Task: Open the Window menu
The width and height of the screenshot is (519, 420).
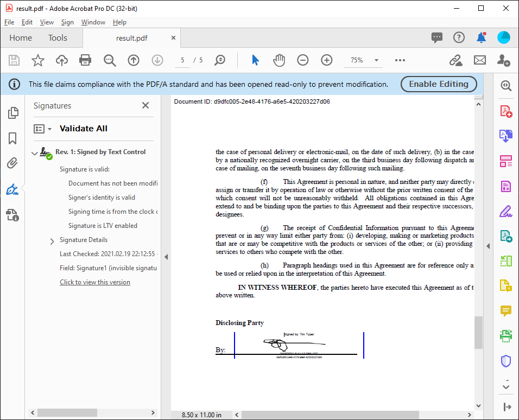Action: [93, 22]
